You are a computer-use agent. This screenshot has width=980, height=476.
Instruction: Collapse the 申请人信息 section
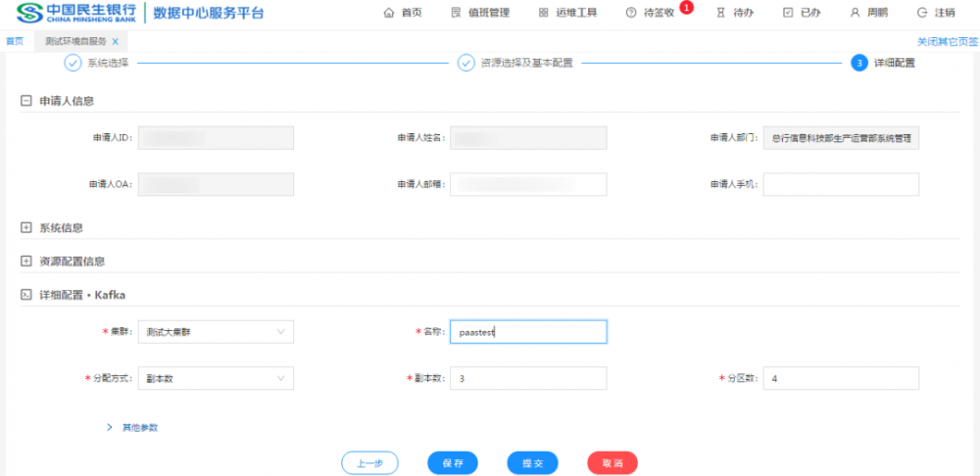[25, 101]
